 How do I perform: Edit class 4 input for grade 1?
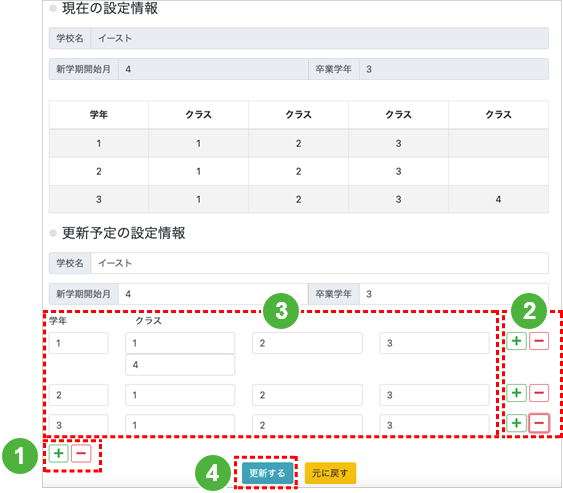[180, 365]
